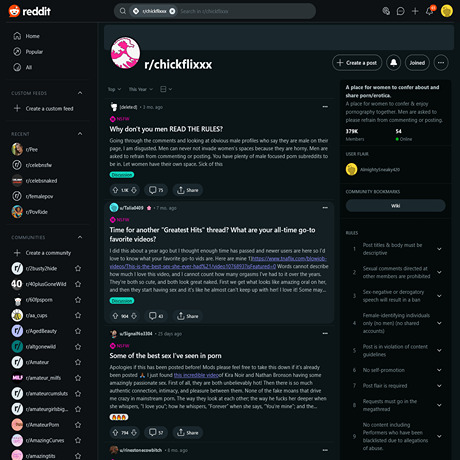
Task: Open the chat icon in header
Action: [400, 11]
